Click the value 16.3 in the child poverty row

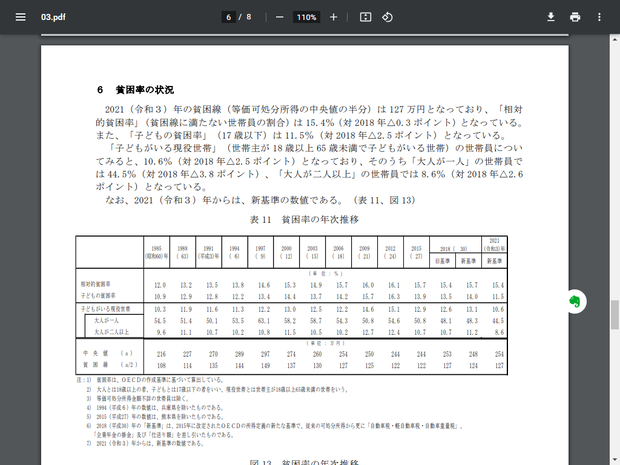[x=394, y=297]
